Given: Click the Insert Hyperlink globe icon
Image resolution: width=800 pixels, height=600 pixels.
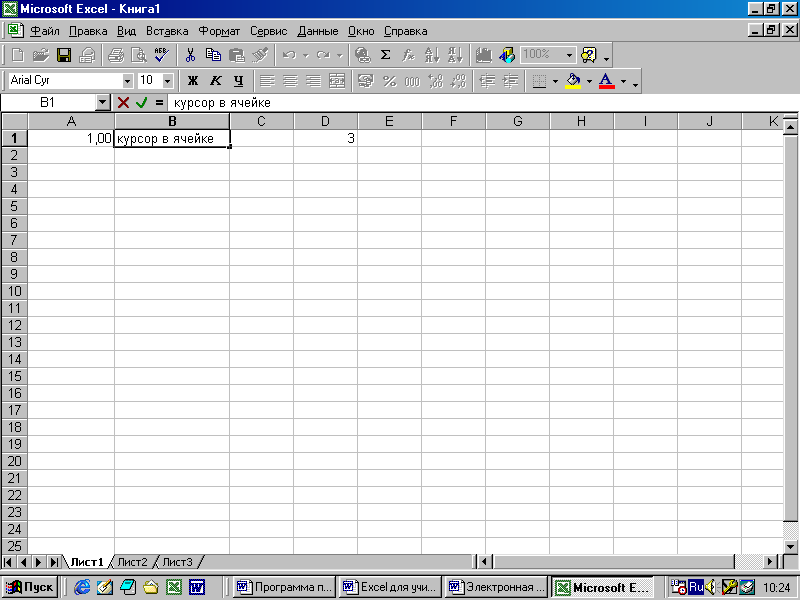Looking at the screenshot, I should tap(363, 55).
